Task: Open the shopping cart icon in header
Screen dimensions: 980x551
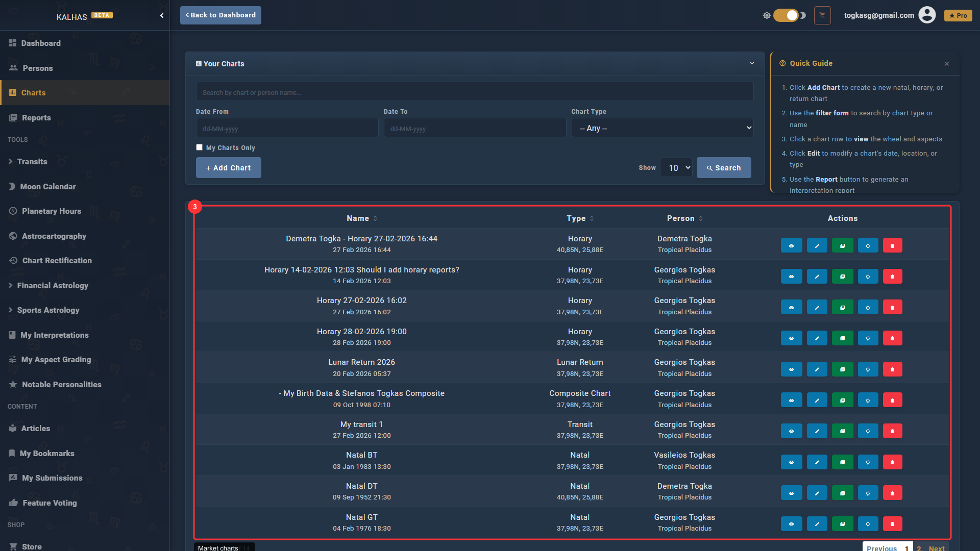Action: click(822, 15)
